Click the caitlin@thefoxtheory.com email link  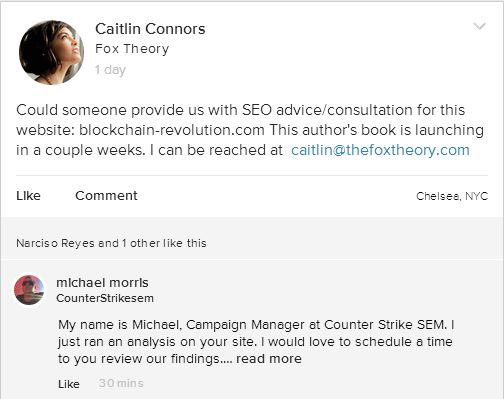coord(380,150)
